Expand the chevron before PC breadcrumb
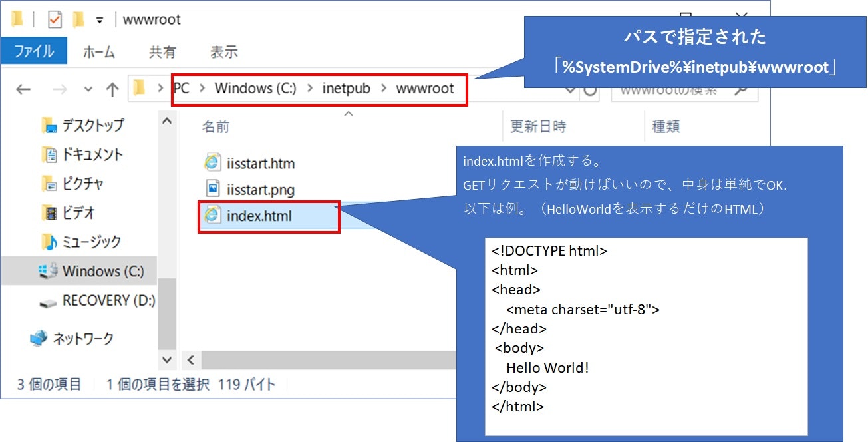This screenshot has width=868, height=442. 160,88
